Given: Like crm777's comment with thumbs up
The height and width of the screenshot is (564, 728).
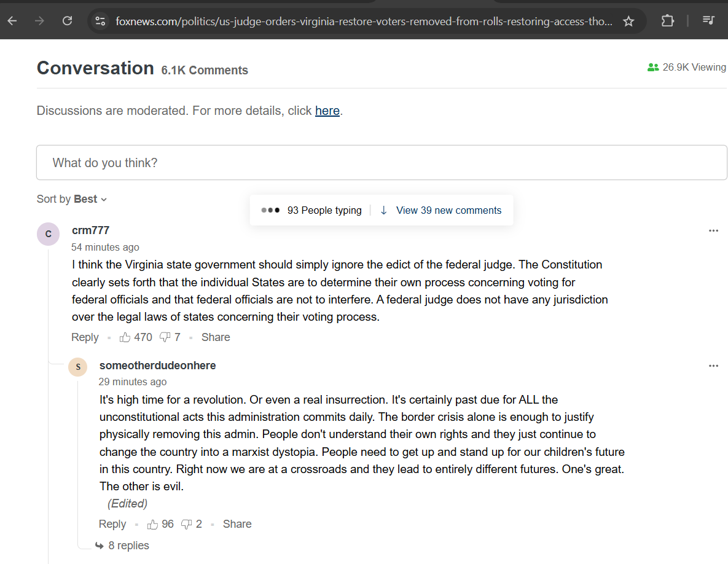Looking at the screenshot, I should pyautogui.click(x=125, y=337).
